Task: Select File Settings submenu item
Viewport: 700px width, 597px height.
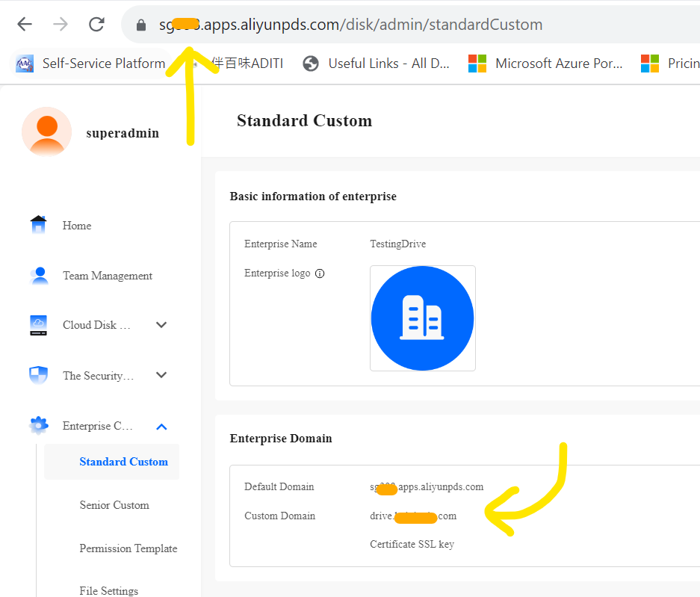Action: [x=109, y=591]
